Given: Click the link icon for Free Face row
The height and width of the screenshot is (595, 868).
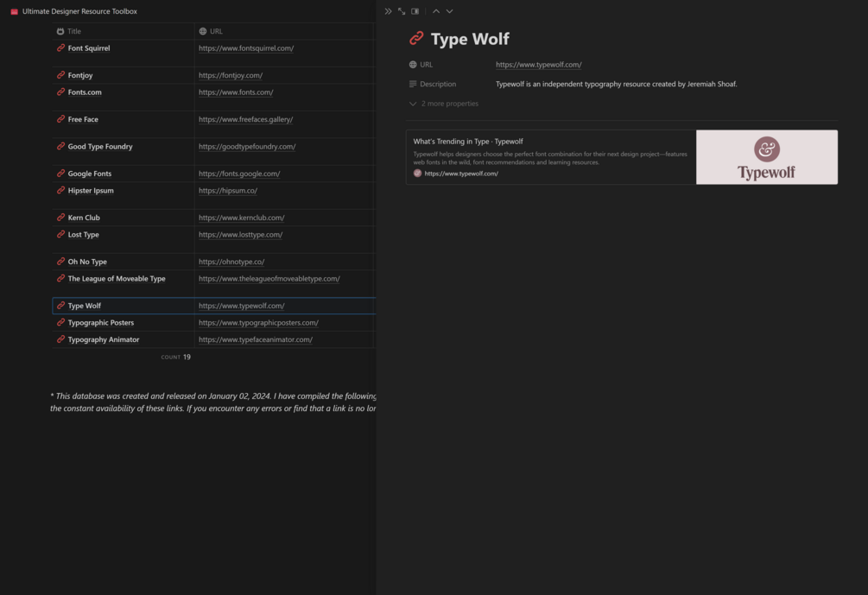Looking at the screenshot, I should click(60, 119).
